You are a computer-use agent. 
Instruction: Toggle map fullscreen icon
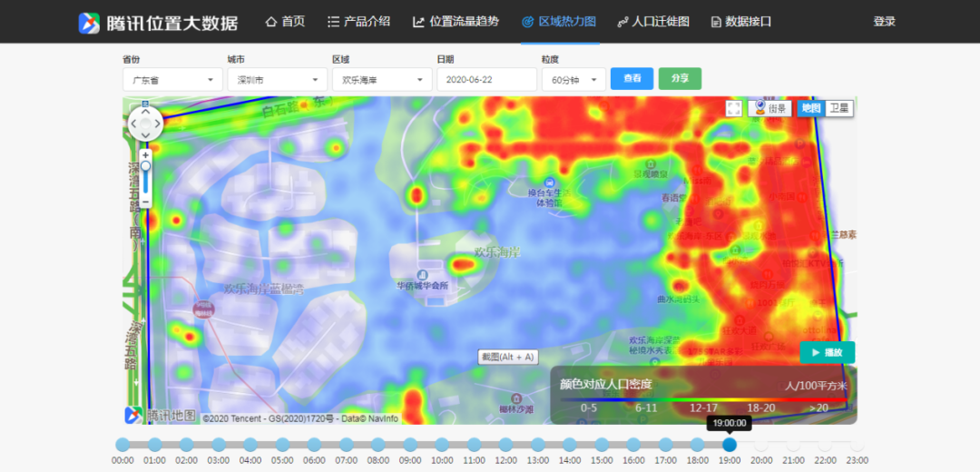(734, 108)
